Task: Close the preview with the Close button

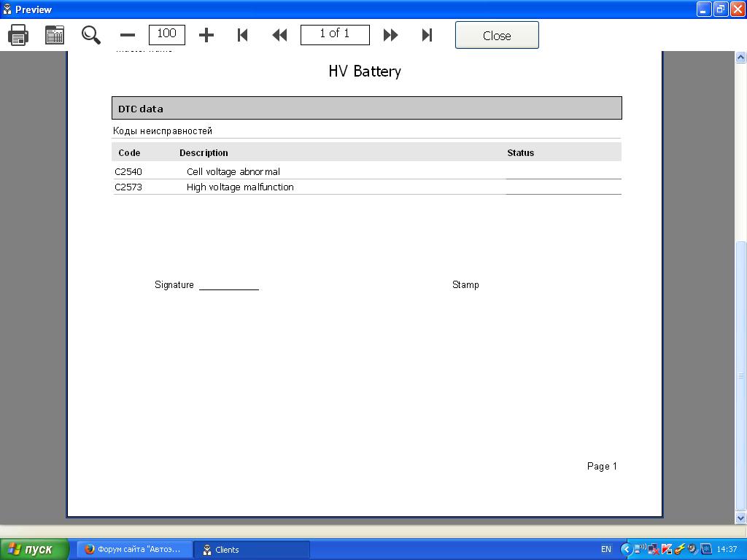Action: (497, 35)
